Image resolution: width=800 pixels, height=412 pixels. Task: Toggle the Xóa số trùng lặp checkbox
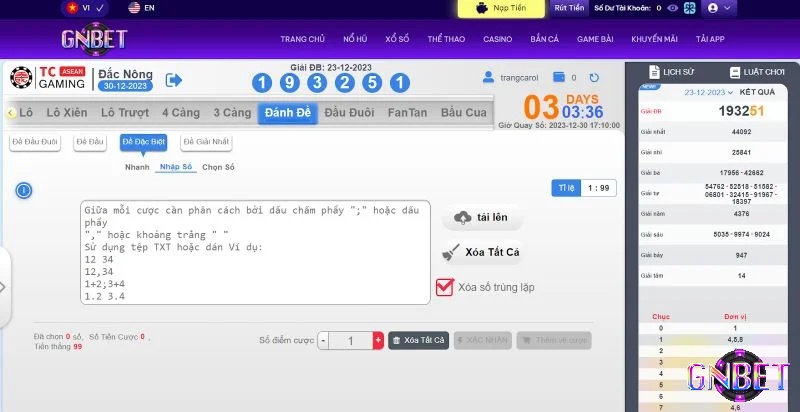point(444,287)
